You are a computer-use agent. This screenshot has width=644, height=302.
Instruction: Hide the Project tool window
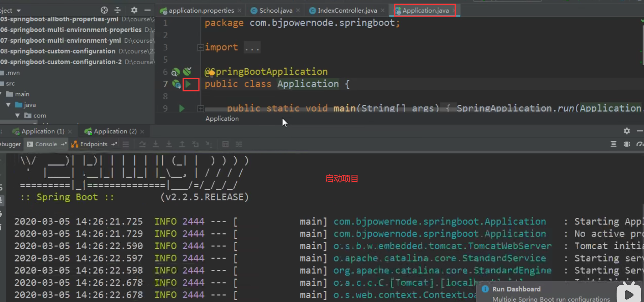pyautogui.click(x=147, y=10)
